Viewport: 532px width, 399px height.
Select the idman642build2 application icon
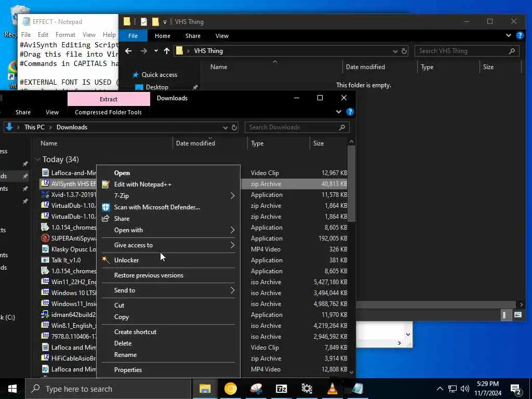[45, 314]
